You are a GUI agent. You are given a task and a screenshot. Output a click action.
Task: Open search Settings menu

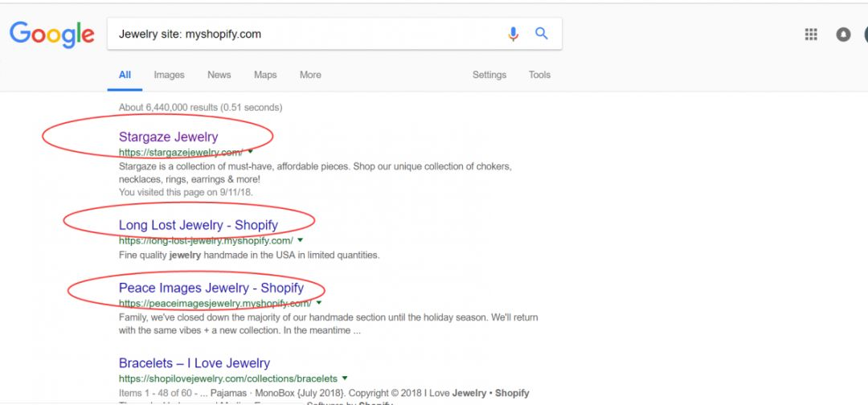click(489, 75)
